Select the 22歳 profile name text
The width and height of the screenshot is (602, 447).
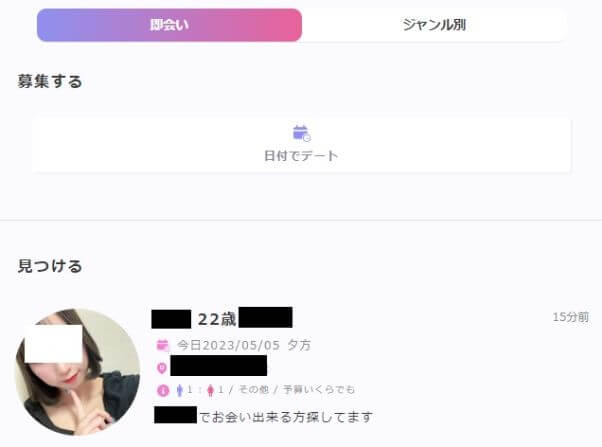click(x=217, y=319)
